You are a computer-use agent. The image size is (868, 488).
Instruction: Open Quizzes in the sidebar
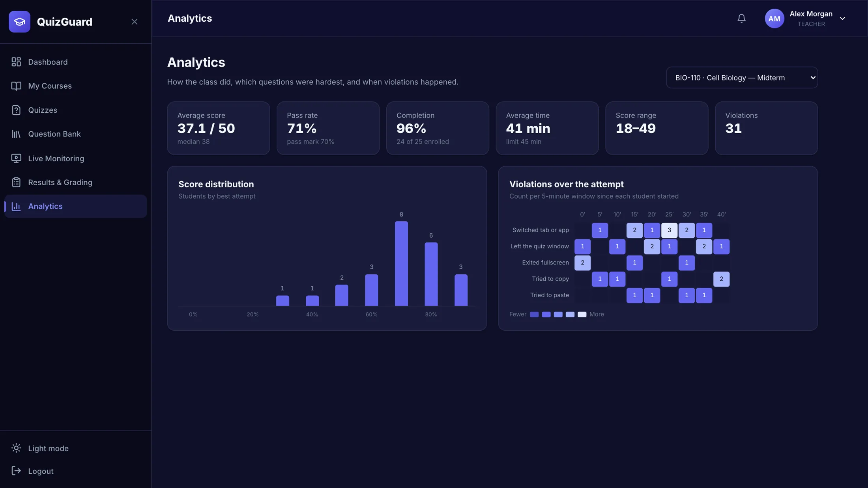pyautogui.click(x=75, y=110)
